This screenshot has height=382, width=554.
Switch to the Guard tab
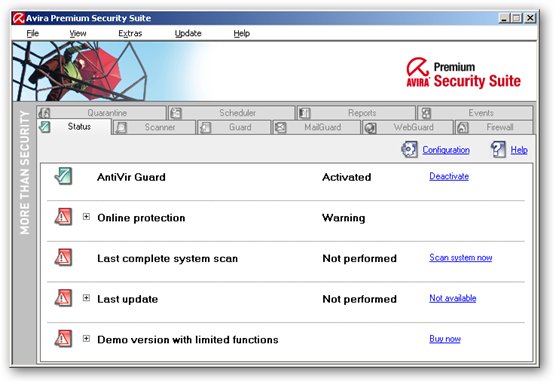234,127
